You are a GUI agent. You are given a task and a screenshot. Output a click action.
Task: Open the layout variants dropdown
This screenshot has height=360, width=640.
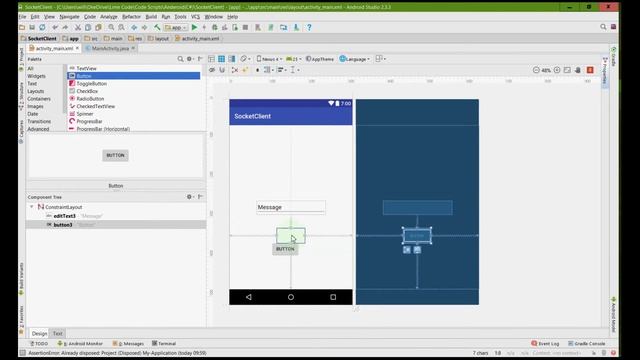pos(380,59)
